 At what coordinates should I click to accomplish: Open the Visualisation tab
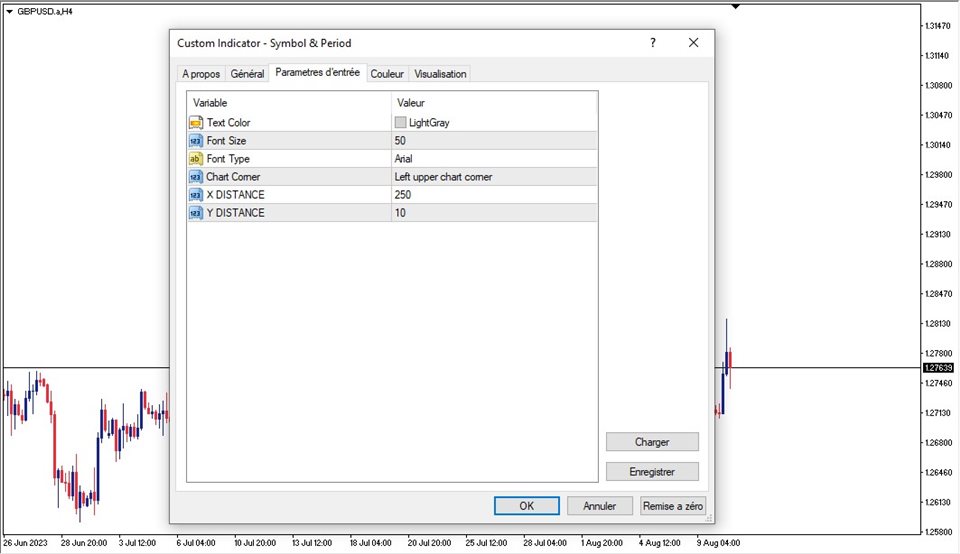pos(440,74)
